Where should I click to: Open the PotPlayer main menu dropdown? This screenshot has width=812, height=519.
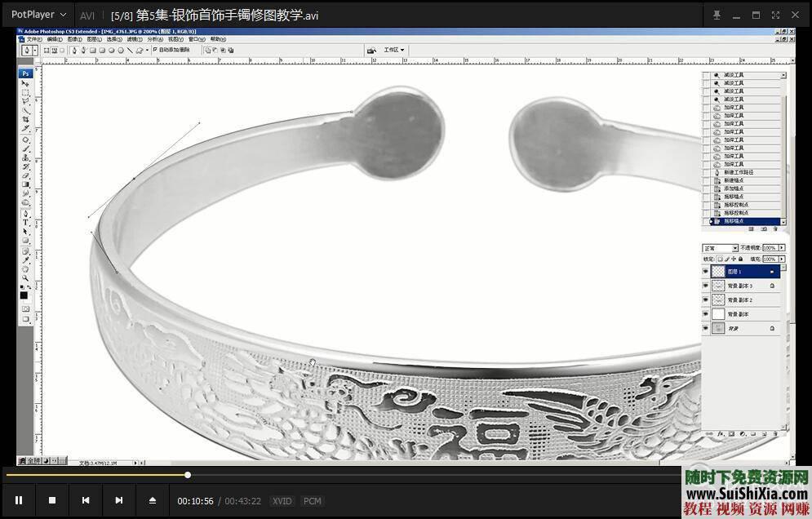tap(38, 15)
